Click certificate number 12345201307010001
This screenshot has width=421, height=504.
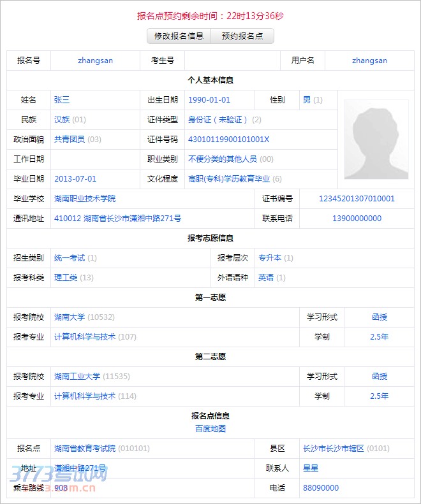357,199
